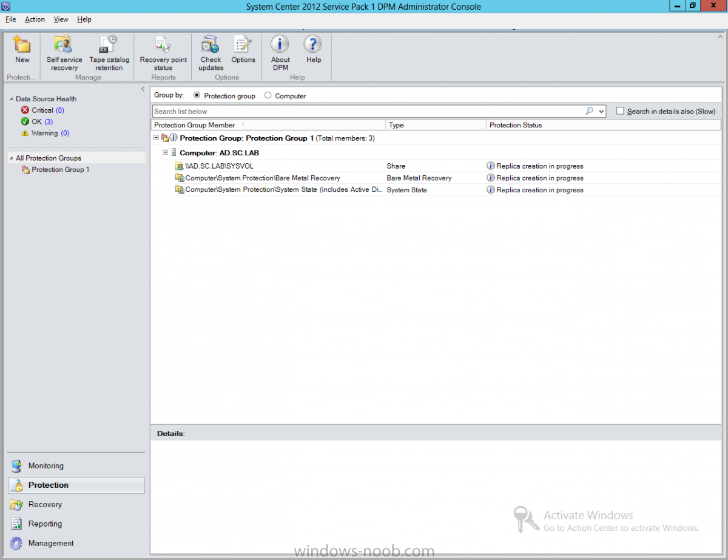Click the 'Share' type cell
Screen dimensions: 728x560
pos(396,166)
